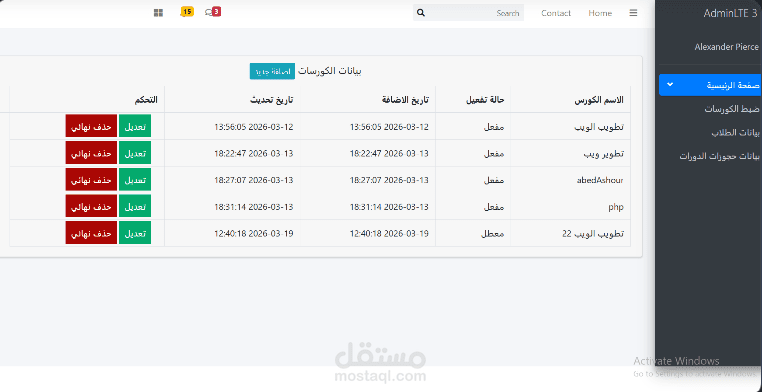Click حذف نهائي for php row
The height and width of the screenshot is (392, 762).
91,206
